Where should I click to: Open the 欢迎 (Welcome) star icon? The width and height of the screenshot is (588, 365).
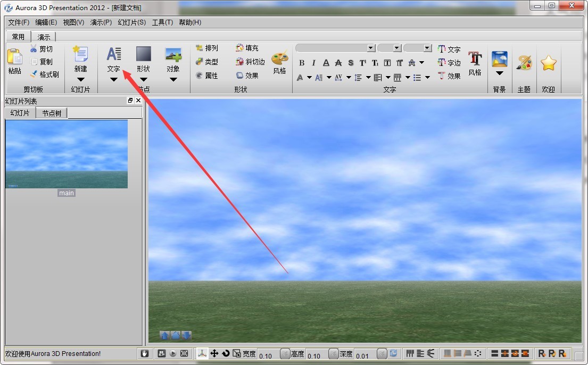tap(549, 61)
